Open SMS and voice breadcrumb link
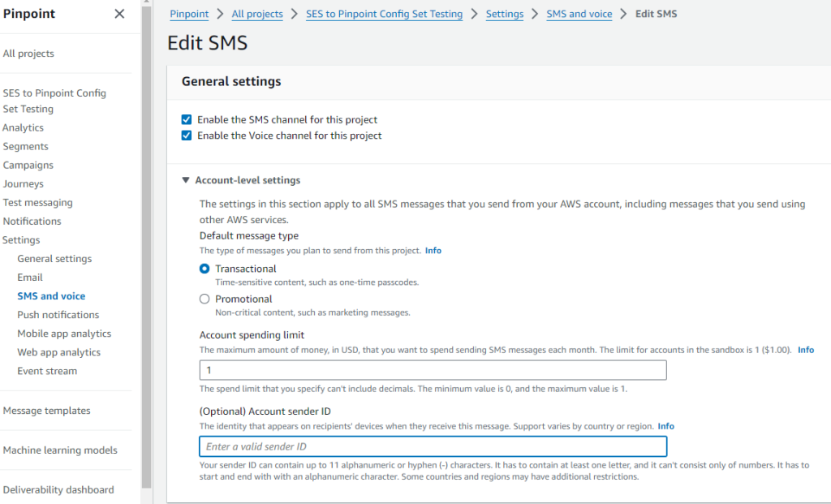This screenshot has width=831, height=504. [579, 14]
